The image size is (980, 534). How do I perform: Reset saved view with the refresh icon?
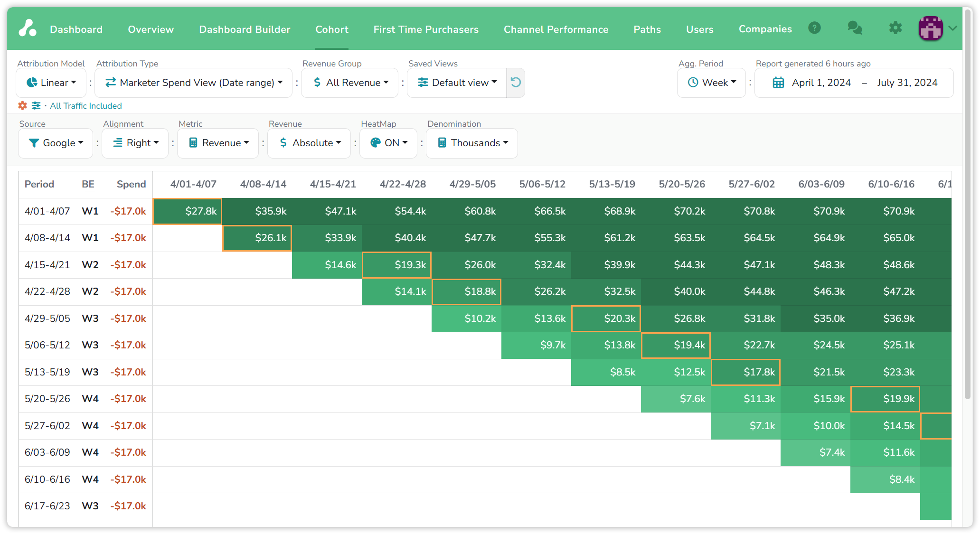point(516,83)
